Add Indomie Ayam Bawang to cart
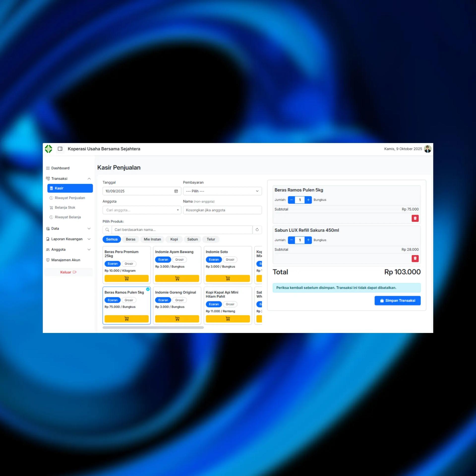Image resolution: width=476 pixels, height=476 pixels. [177, 278]
